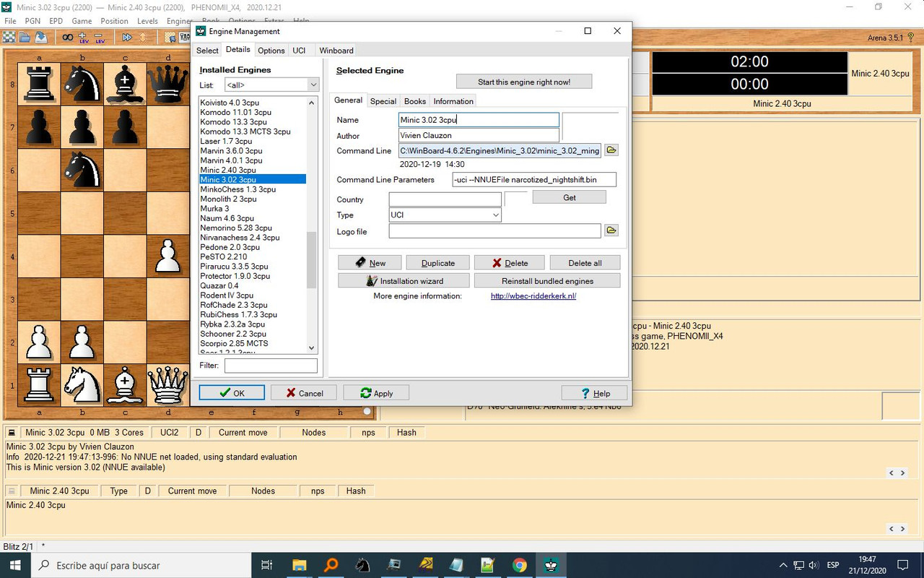Open the Levels menu
The image size is (924, 578).
tap(147, 21)
